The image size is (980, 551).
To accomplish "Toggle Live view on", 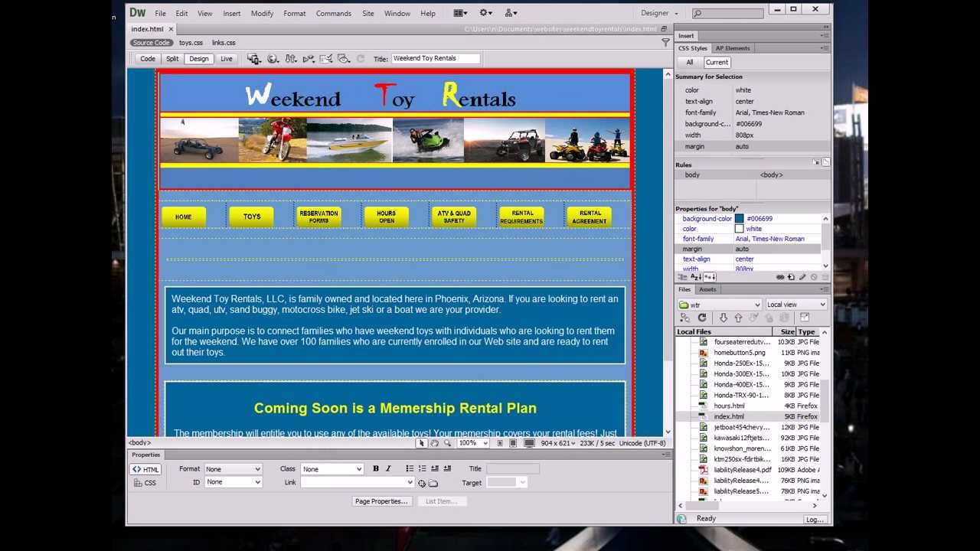I will pos(227,59).
